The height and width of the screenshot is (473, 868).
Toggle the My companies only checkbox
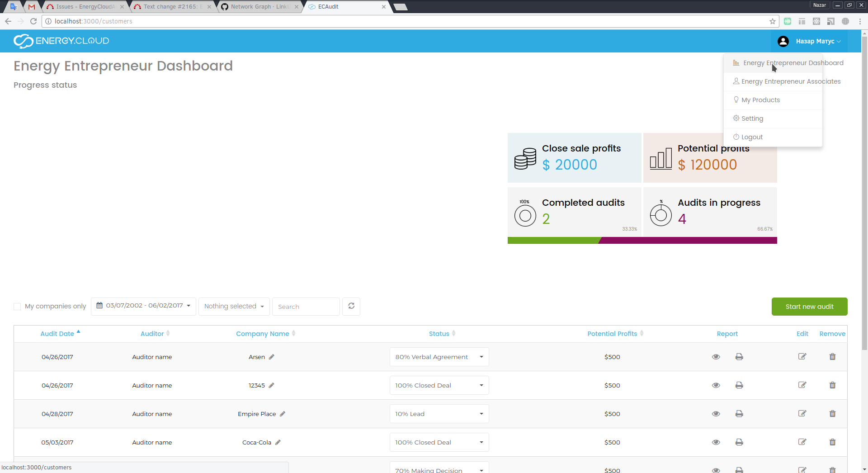[x=17, y=307]
